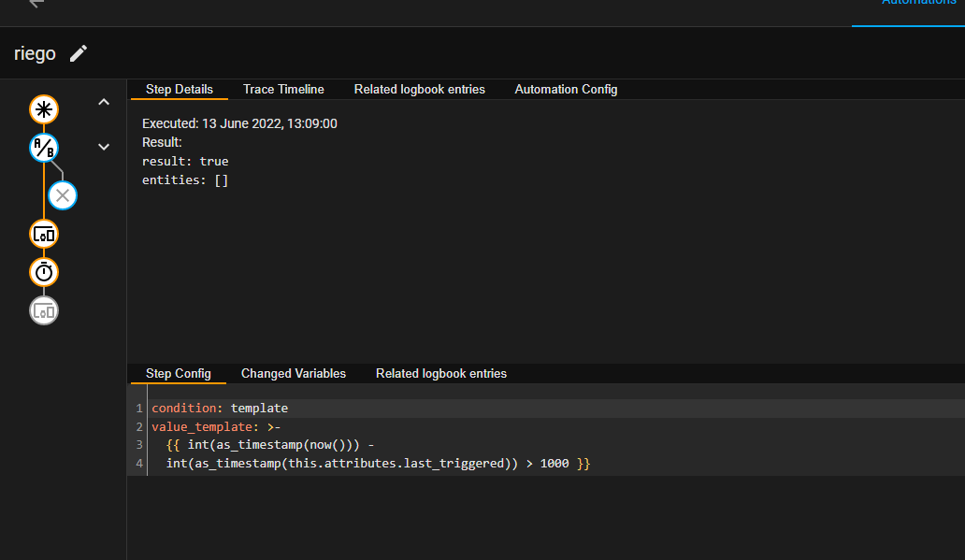Click the riego automation title
This screenshot has width=965, height=560.
tap(35, 53)
